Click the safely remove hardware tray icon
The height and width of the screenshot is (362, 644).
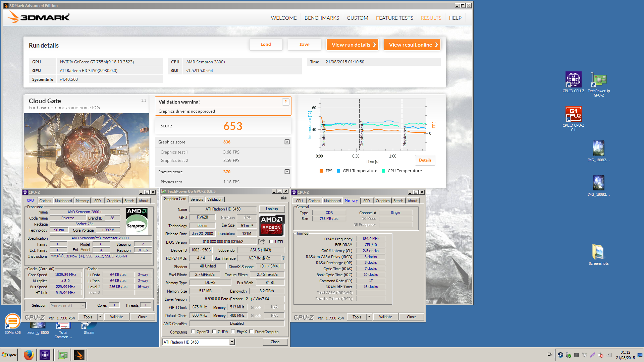[x=568, y=355]
